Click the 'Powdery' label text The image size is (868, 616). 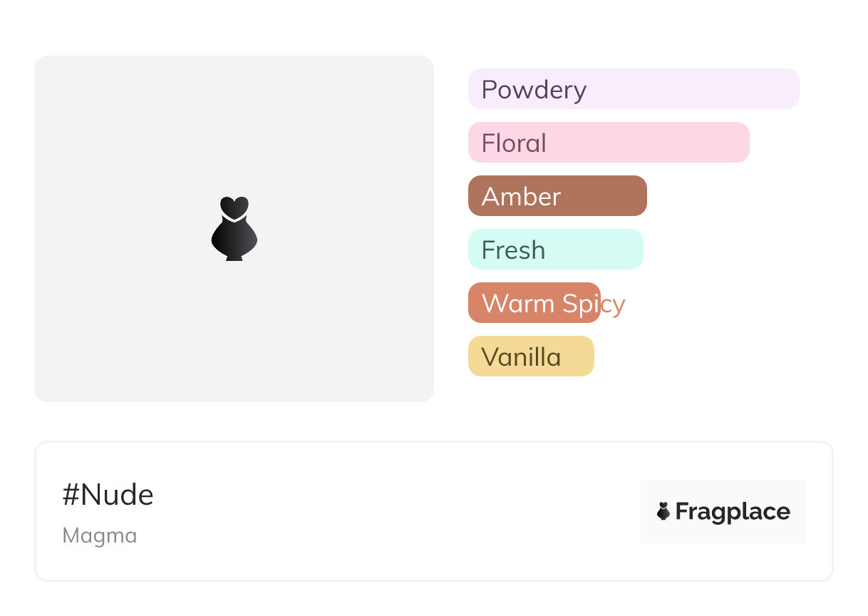pos(534,90)
